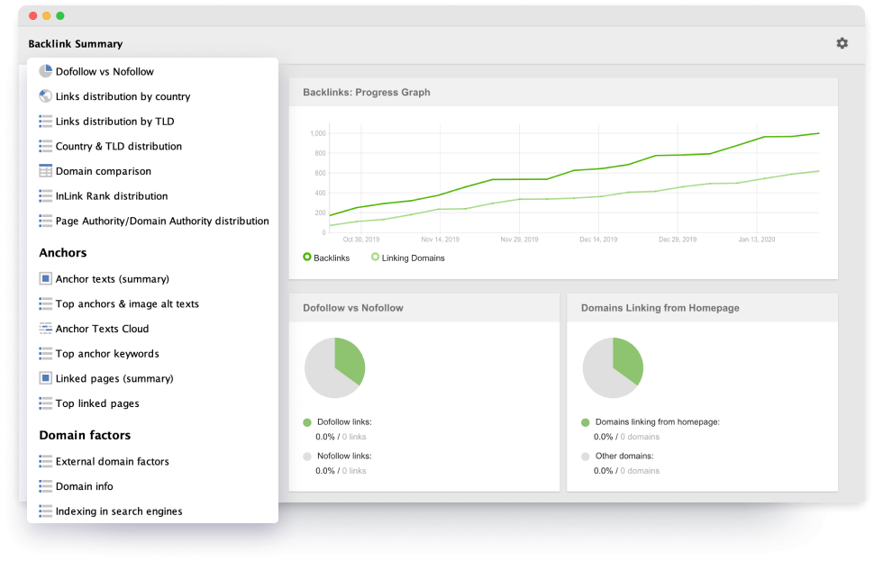Click the pie icon beside Dofollow vs Nofollow
This screenshot has width=874, height=588.
click(46, 71)
